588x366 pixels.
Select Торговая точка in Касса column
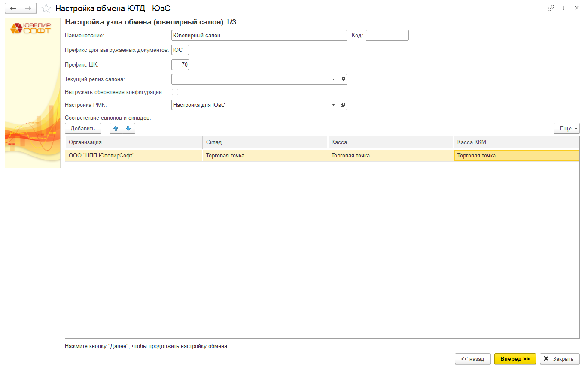coord(390,155)
